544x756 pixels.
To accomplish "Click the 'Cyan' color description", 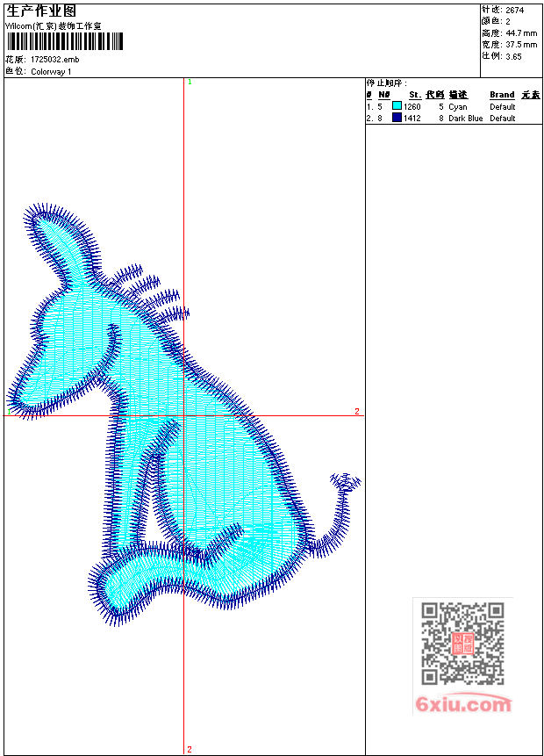I will [458, 106].
